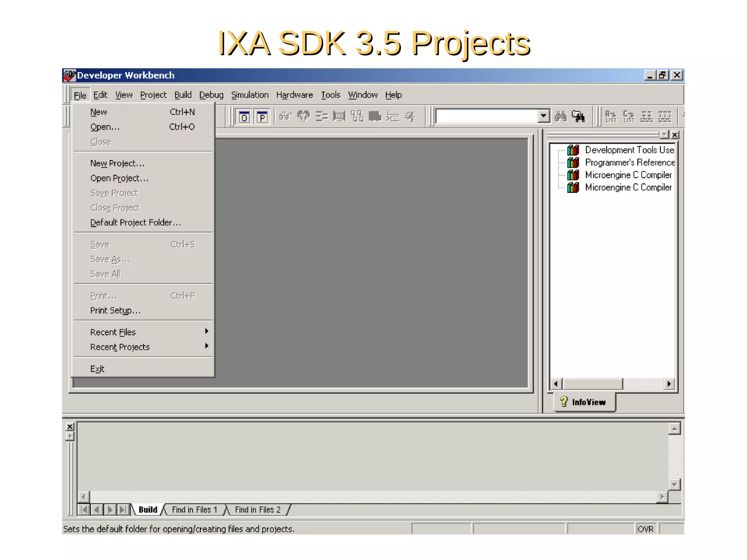Image resolution: width=747 pixels, height=560 pixels.
Task: Choose New Project... from File menu
Action: point(117,163)
